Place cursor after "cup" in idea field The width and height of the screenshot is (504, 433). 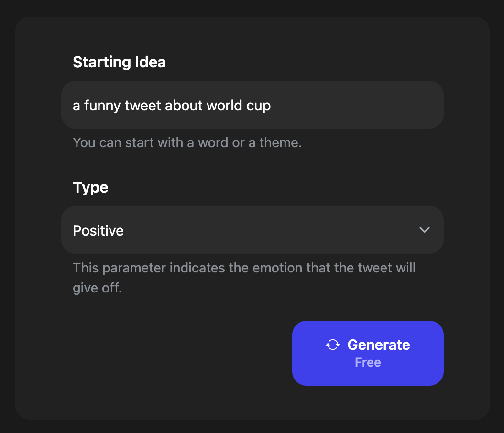tap(272, 105)
